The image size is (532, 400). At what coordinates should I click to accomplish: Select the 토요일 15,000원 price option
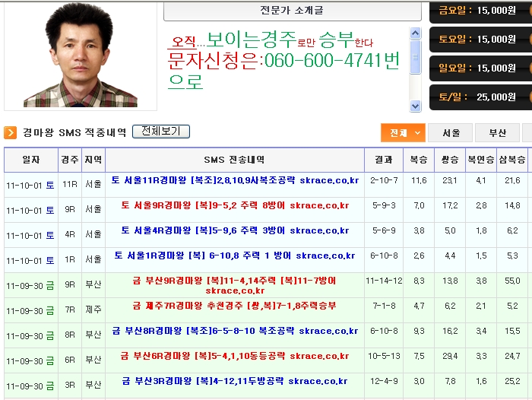click(x=477, y=40)
